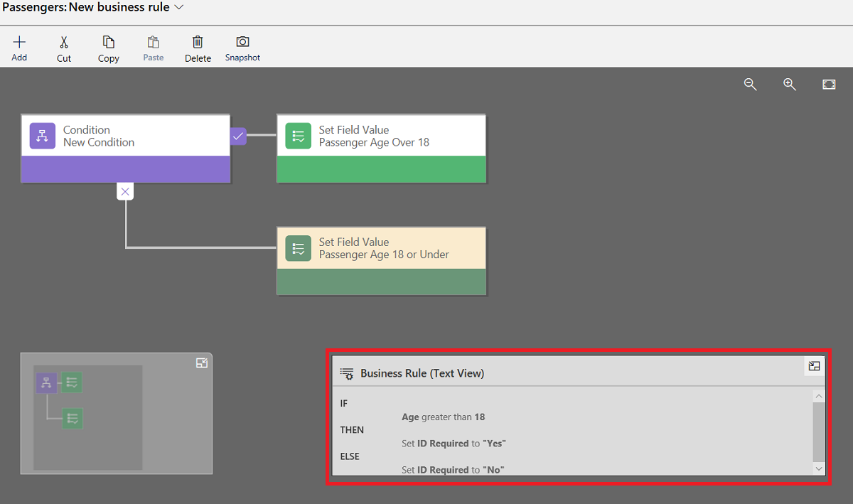This screenshot has height=504, width=853.
Task: Pop out the Business Rule Text View
Action: point(813,366)
